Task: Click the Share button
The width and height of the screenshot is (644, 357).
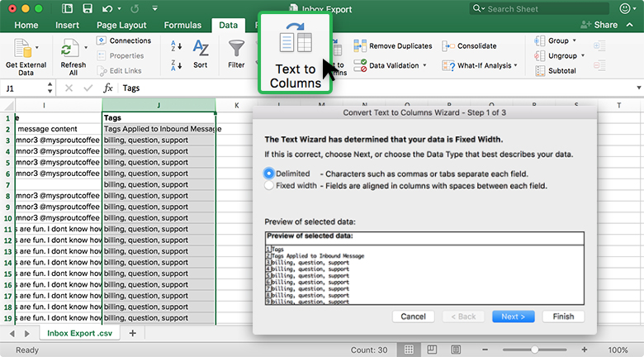Action: tap(599, 25)
